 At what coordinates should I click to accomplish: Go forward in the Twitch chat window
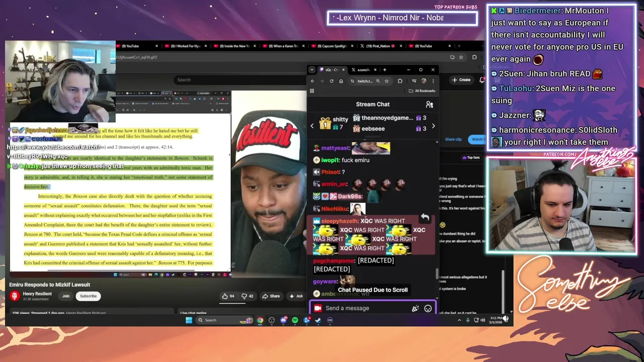[322, 81]
